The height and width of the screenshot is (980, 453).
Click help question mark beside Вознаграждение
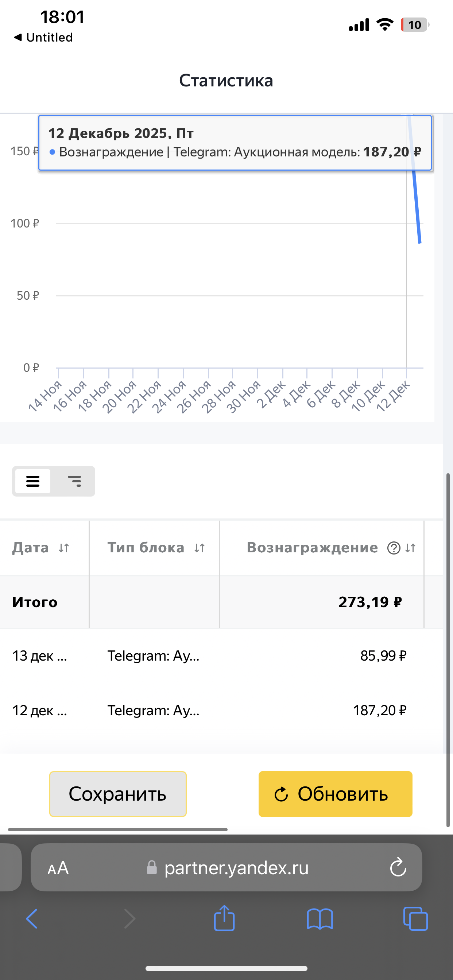point(393,548)
